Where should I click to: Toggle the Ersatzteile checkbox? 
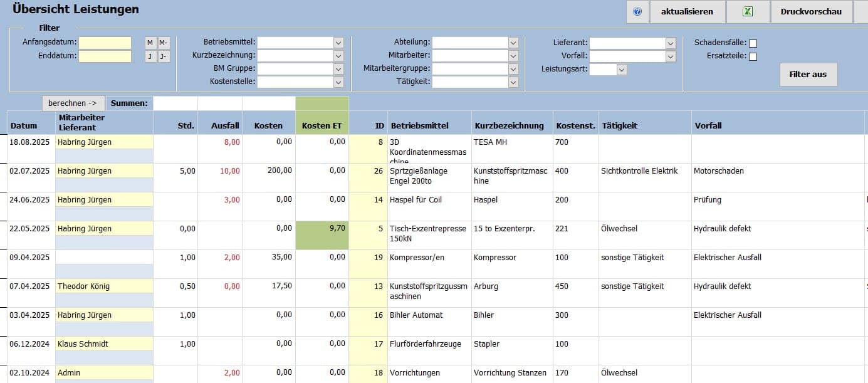coord(753,56)
